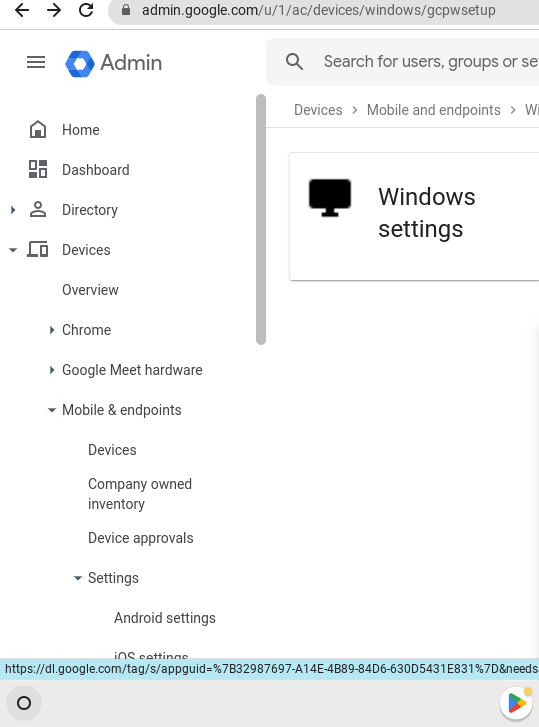Open Chrome in the sidebar
The image size is (539, 727).
tap(87, 330)
